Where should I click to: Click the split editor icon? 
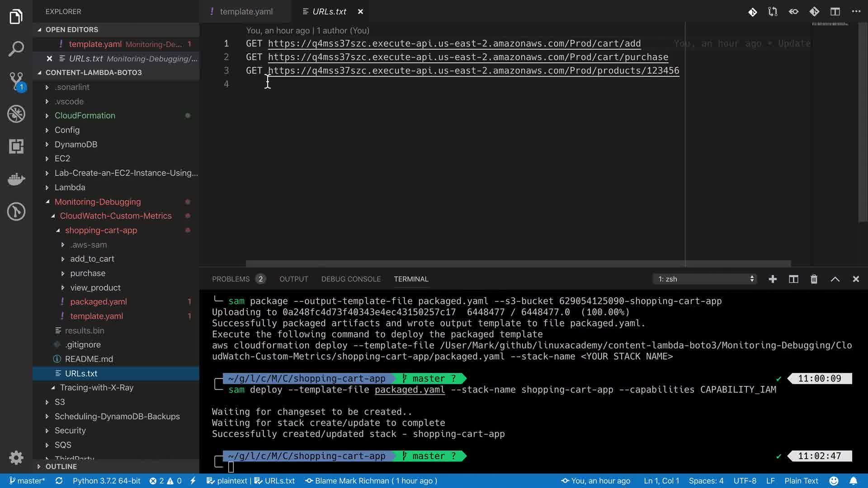835,12
